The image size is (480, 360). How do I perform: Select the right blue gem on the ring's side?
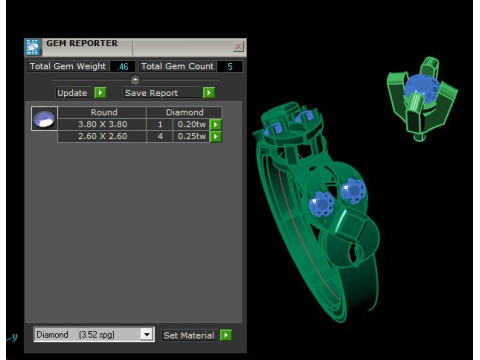click(x=353, y=191)
